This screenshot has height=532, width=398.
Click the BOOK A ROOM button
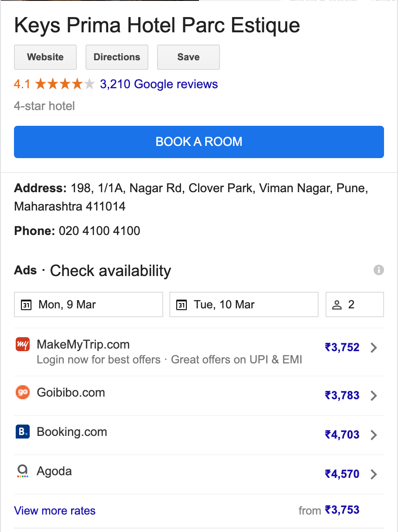199,142
